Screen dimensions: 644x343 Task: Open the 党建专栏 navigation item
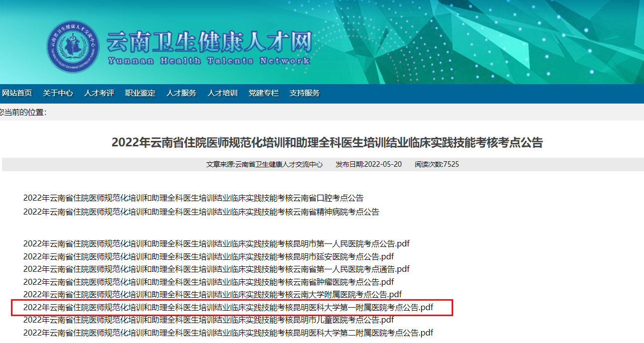pos(264,93)
